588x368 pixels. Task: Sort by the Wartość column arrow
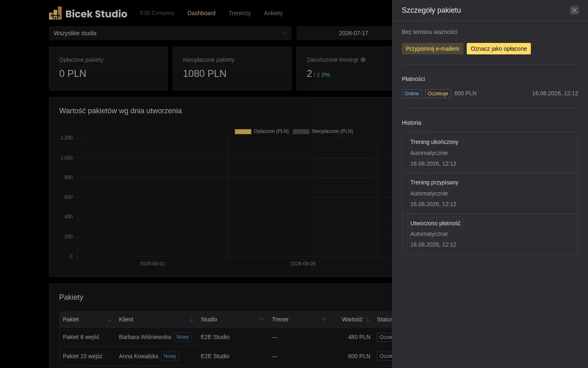(x=367, y=320)
